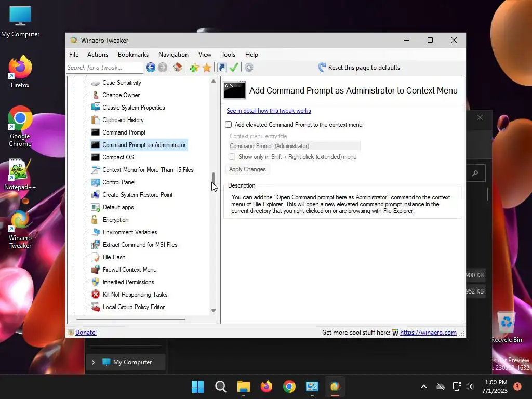Select Command Prompt as Administrator item
532x399 pixels.
pyautogui.click(x=144, y=145)
